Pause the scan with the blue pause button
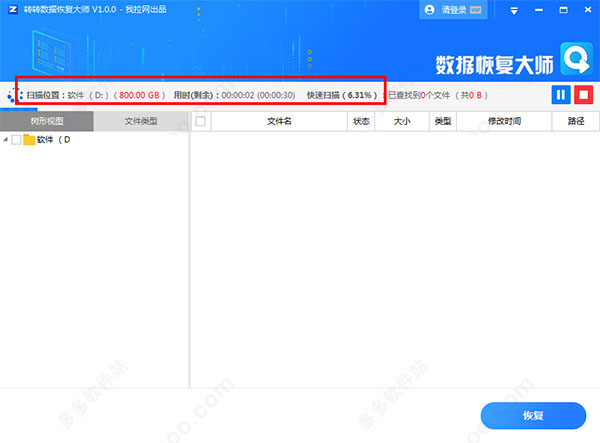This screenshot has width=600, height=443. [x=561, y=94]
